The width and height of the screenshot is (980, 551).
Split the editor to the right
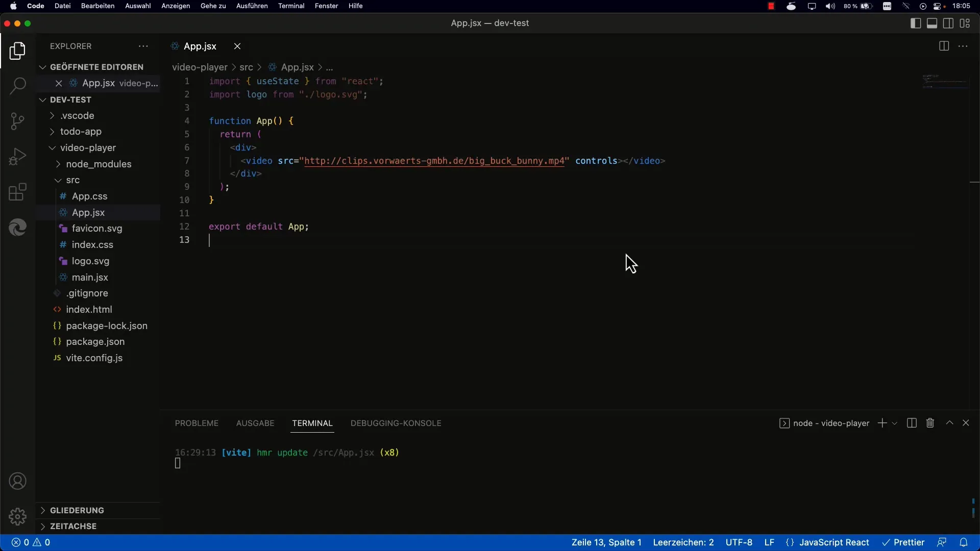944,46
